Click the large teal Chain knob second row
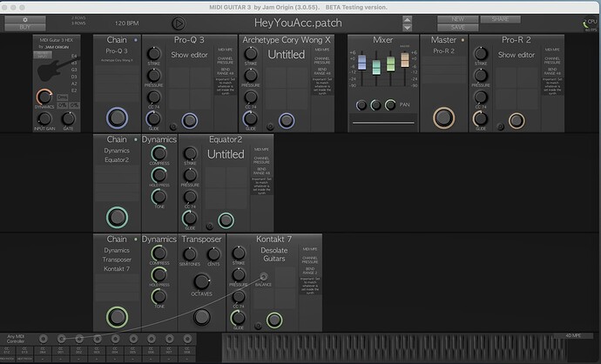The image size is (601, 364). point(117,217)
